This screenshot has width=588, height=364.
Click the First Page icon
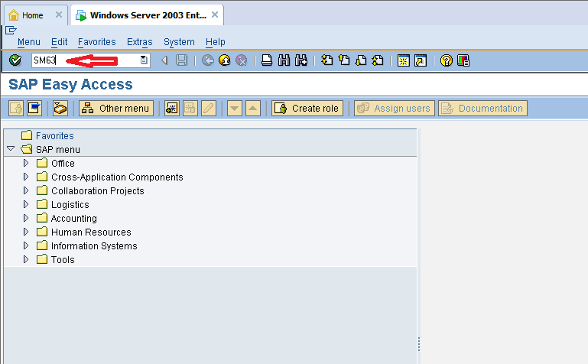(x=326, y=60)
